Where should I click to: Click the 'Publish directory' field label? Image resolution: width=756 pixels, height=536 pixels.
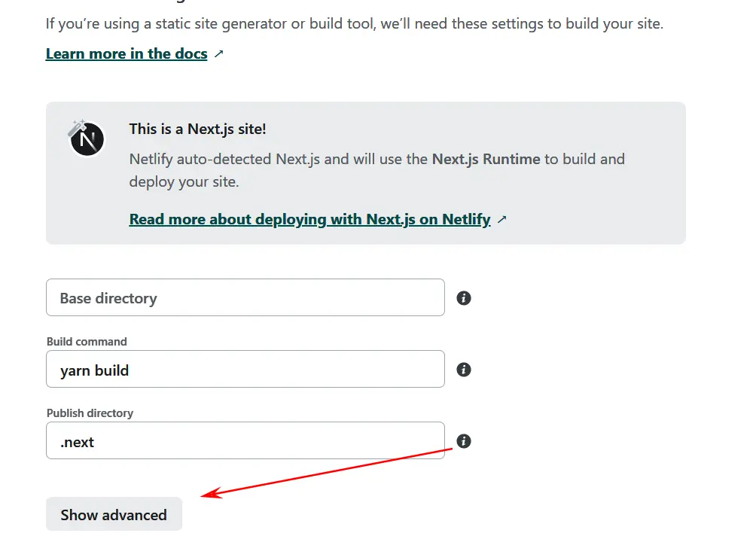tap(90, 413)
